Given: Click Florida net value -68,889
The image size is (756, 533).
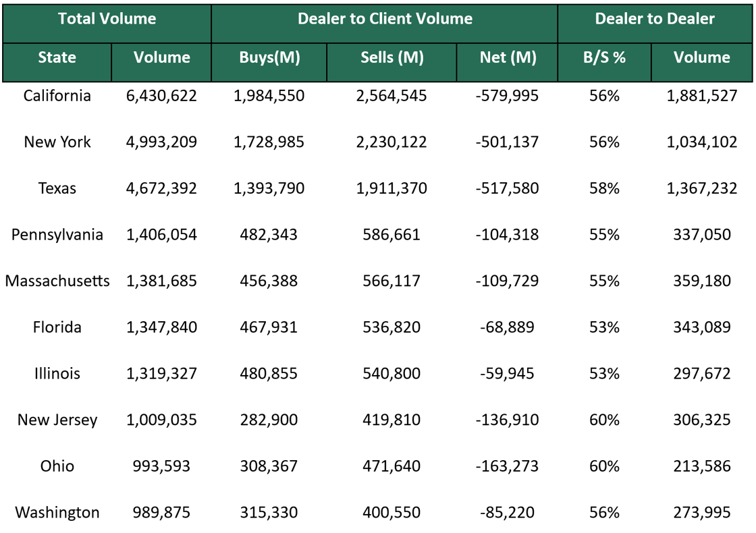Looking at the screenshot, I should coord(507,327).
